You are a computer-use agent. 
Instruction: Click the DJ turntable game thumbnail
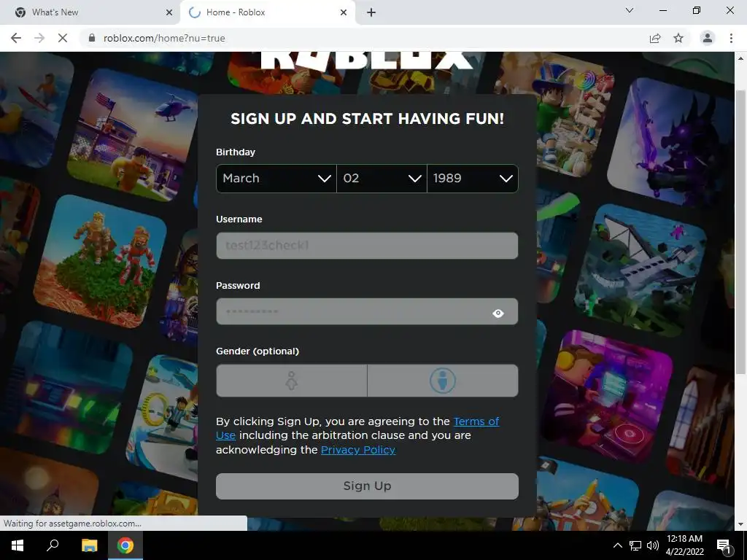pyautogui.click(x=608, y=397)
